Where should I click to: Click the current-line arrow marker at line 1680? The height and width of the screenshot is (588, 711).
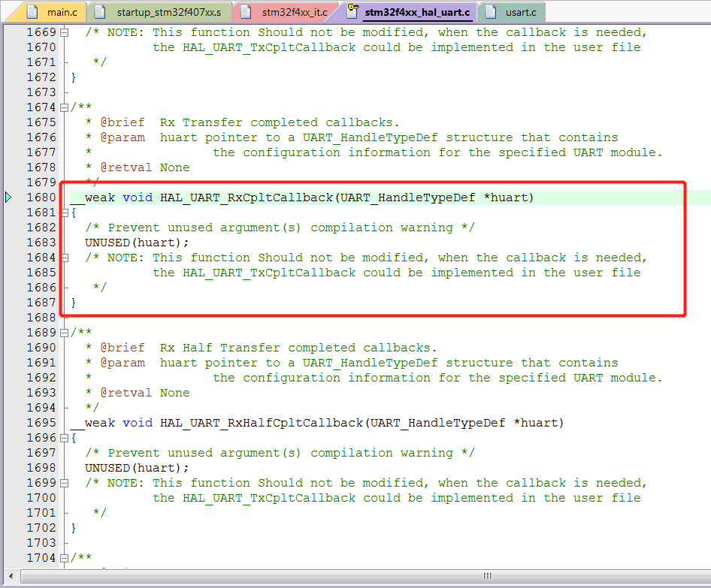[8, 198]
